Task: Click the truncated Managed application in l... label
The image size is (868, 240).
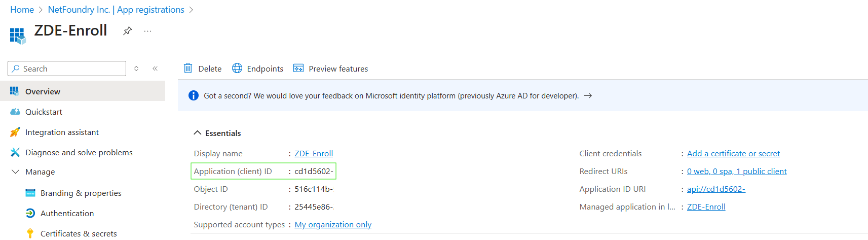Action: click(627, 207)
